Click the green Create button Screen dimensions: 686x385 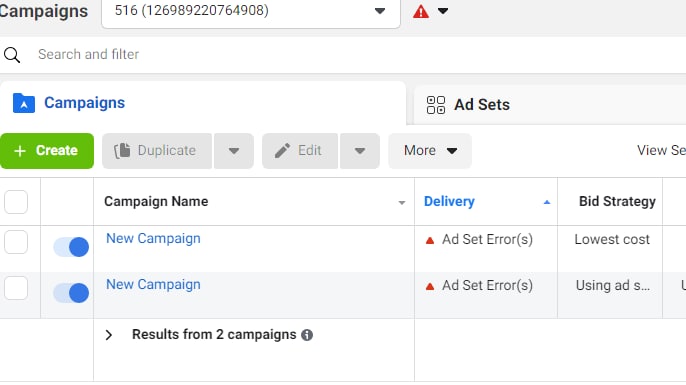tap(47, 151)
